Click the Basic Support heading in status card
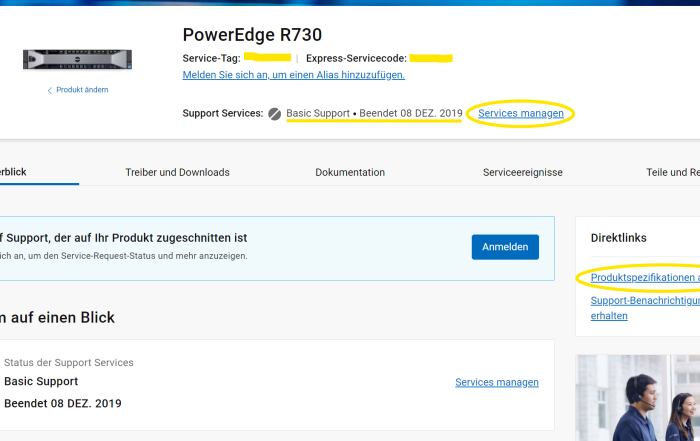This screenshot has height=441, width=700. click(41, 381)
